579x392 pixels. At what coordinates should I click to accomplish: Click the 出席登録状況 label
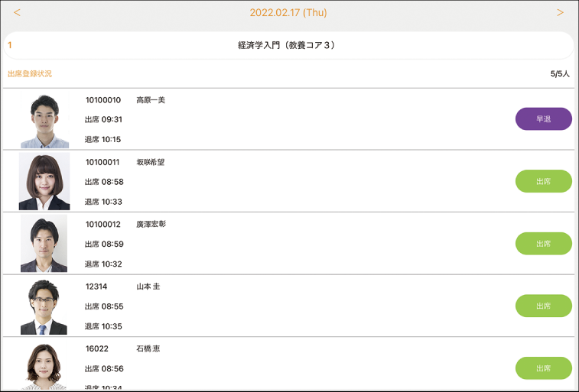[30, 74]
